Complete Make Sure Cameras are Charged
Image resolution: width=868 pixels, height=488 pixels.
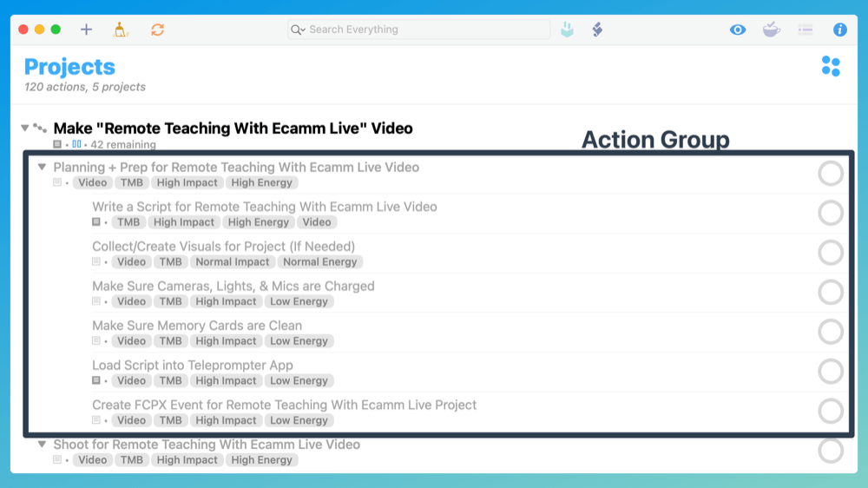point(831,292)
